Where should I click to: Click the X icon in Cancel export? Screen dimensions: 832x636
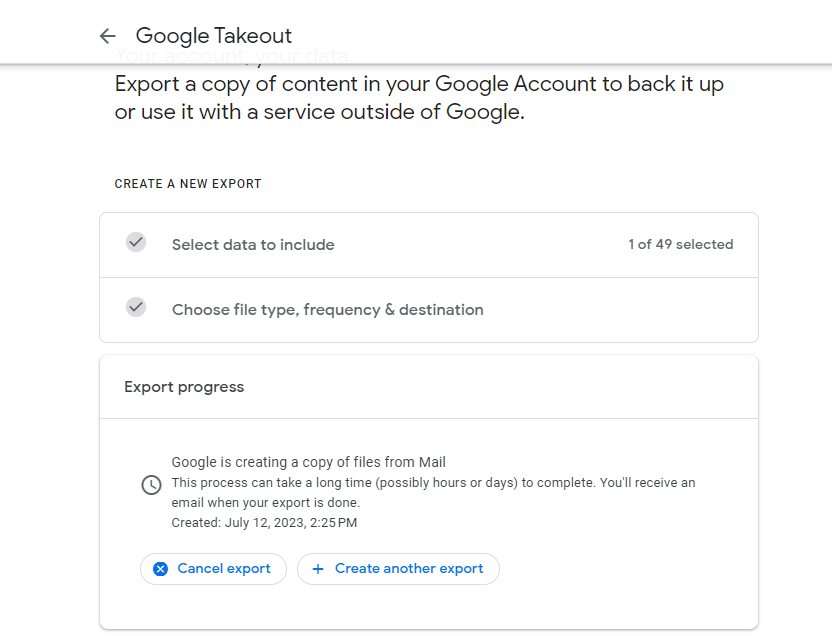160,569
